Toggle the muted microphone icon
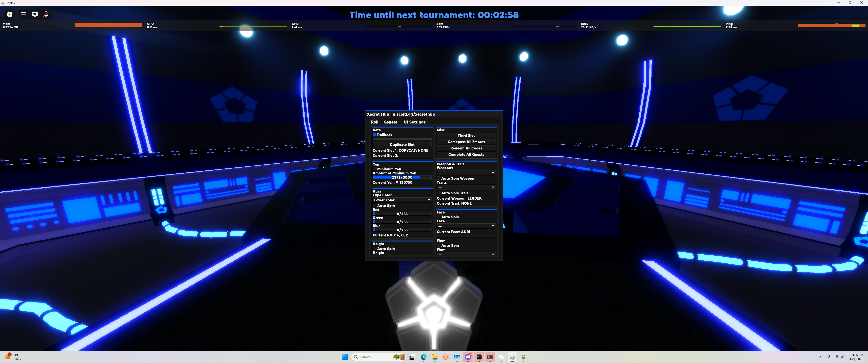Screen dimensions: 868x363 (46, 14)
